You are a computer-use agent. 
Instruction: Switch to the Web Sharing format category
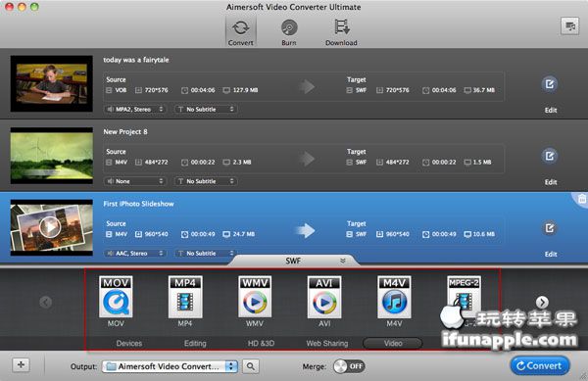click(x=327, y=343)
